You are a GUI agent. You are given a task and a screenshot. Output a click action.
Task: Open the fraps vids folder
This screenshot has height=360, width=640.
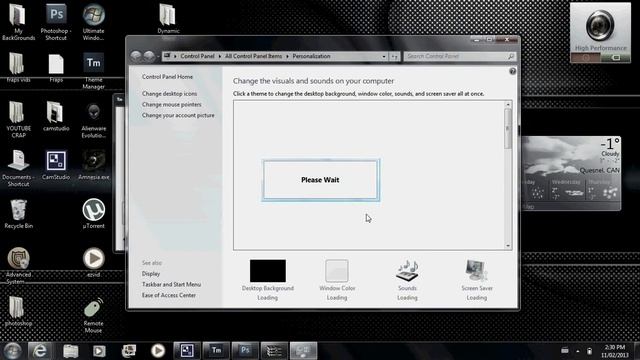coord(18,68)
